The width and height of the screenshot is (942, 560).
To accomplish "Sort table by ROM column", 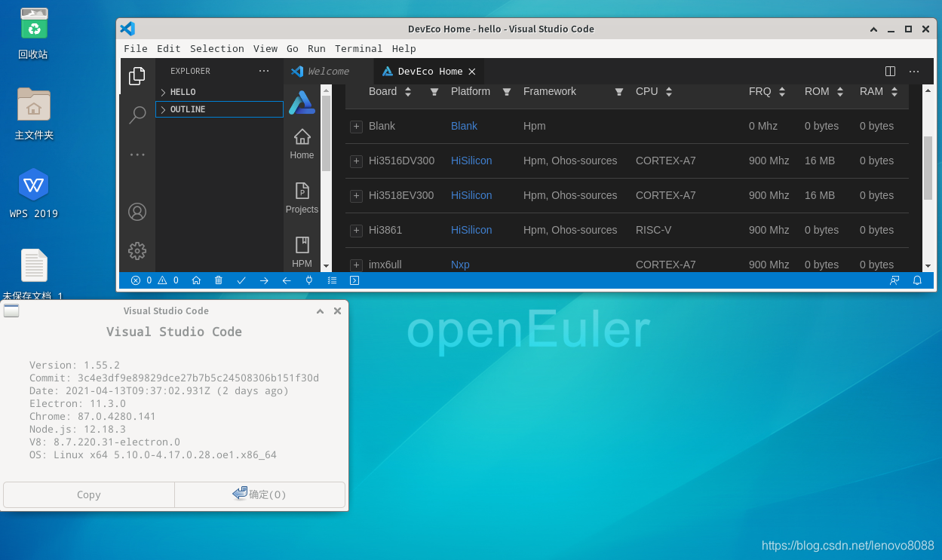I will click(841, 92).
